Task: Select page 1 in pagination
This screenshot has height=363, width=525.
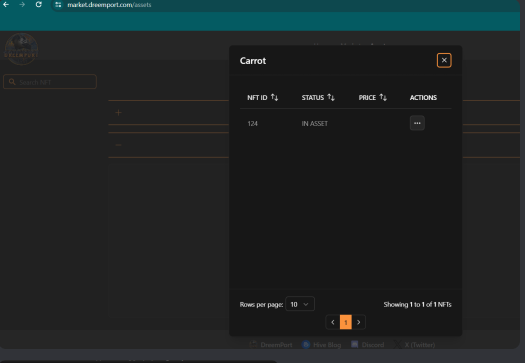Action: click(x=346, y=322)
